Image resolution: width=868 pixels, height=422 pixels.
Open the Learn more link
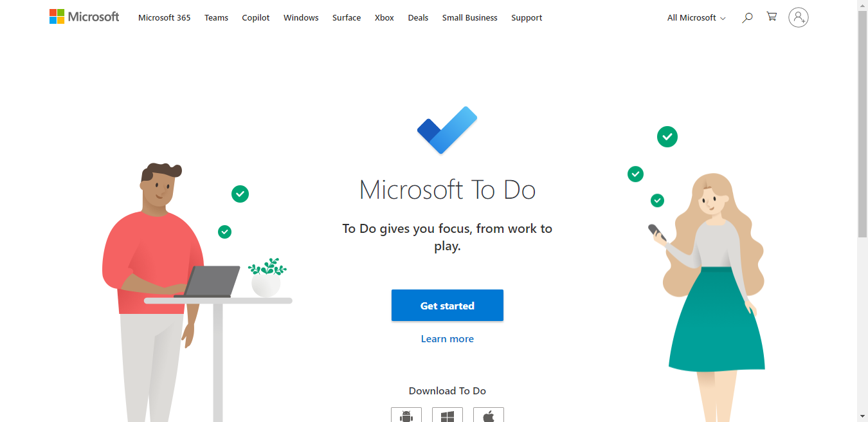tap(447, 338)
